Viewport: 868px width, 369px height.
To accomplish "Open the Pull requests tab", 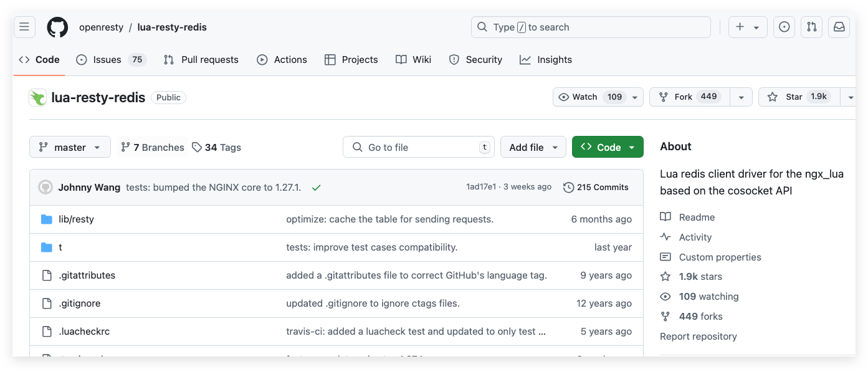I will (201, 60).
